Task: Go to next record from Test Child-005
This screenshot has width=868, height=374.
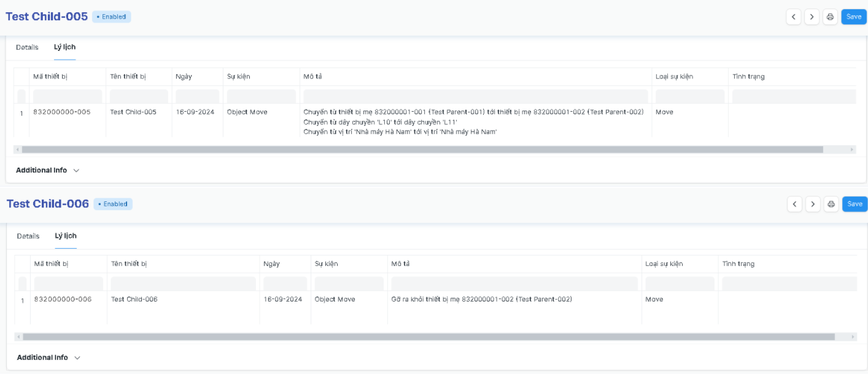Action: coord(812,17)
